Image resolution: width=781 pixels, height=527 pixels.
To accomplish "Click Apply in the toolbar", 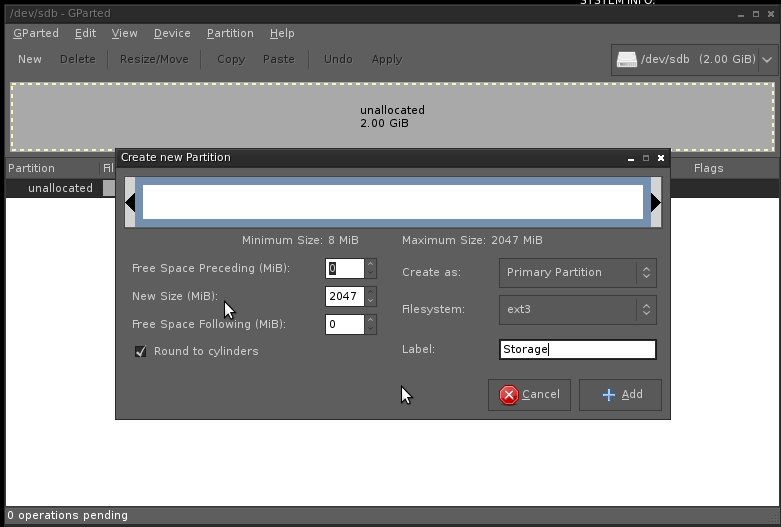I will [x=387, y=59].
